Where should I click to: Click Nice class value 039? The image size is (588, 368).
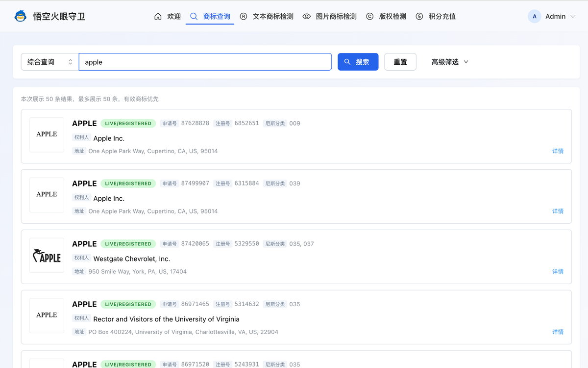pyautogui.click(x=294, y=184)
